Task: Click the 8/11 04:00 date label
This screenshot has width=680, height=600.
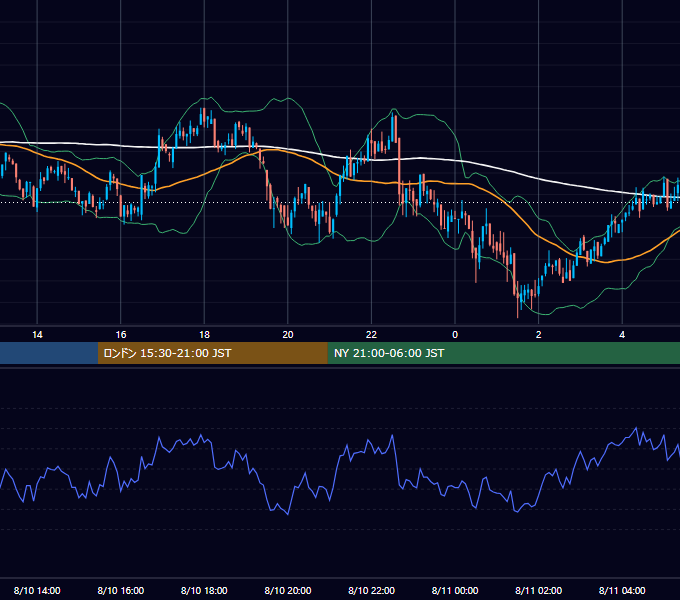Action: pyautogui.click(x=622, y=590)
